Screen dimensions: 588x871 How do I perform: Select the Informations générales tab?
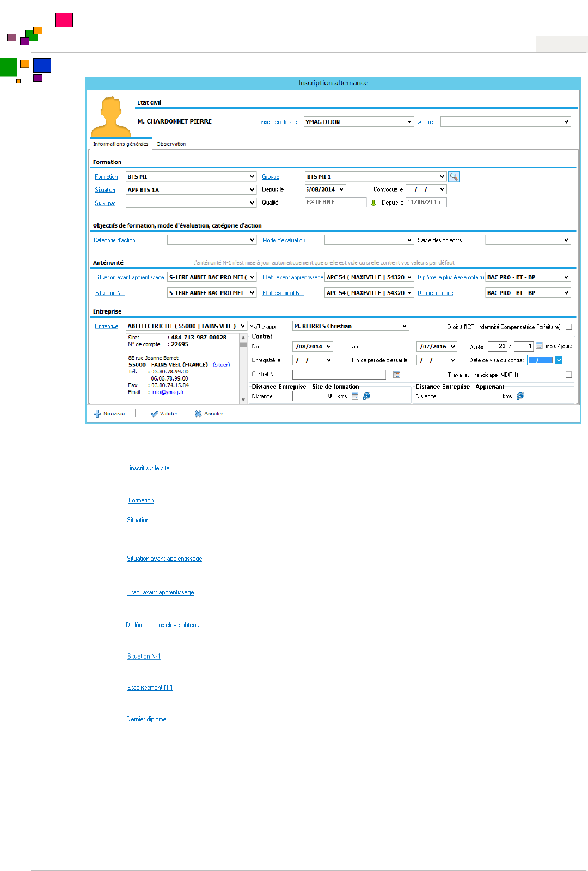[x=120, y=144]
